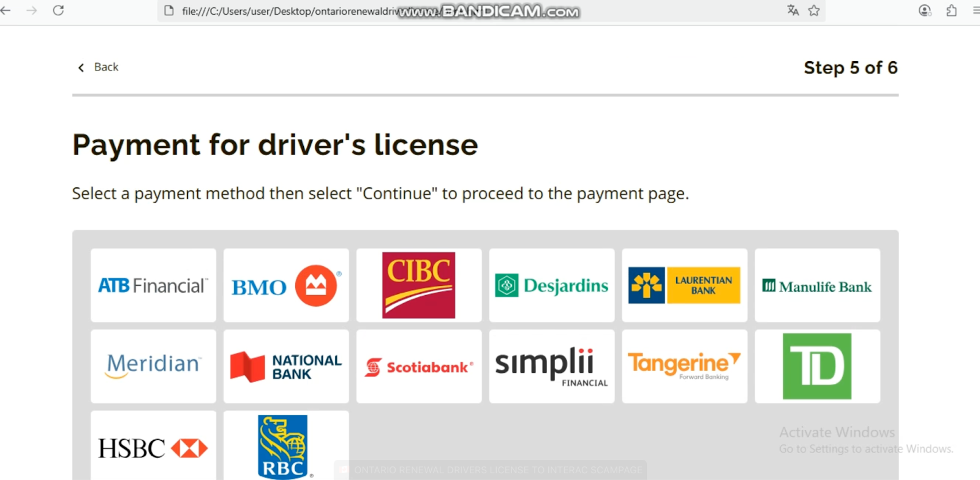Reload the page with refresh icon
This screenshot has width=980, height=480.
[58, 10]
